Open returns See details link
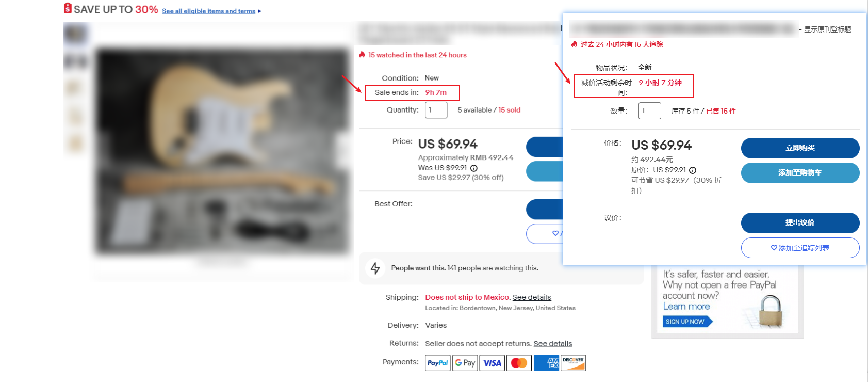 pos(553,344)
